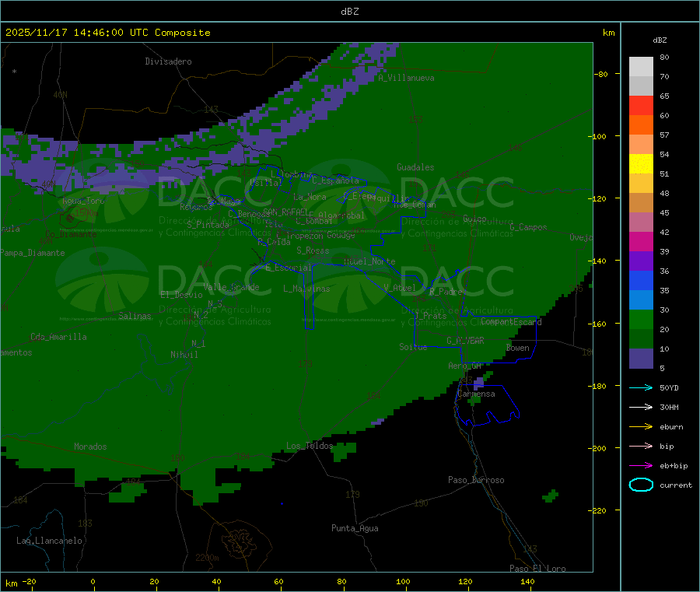Image resolution: width=700 pixels, height=592 pixels.
Task: Click the 50YD cyan arrow legend icon
Action: tap(641, 387)
